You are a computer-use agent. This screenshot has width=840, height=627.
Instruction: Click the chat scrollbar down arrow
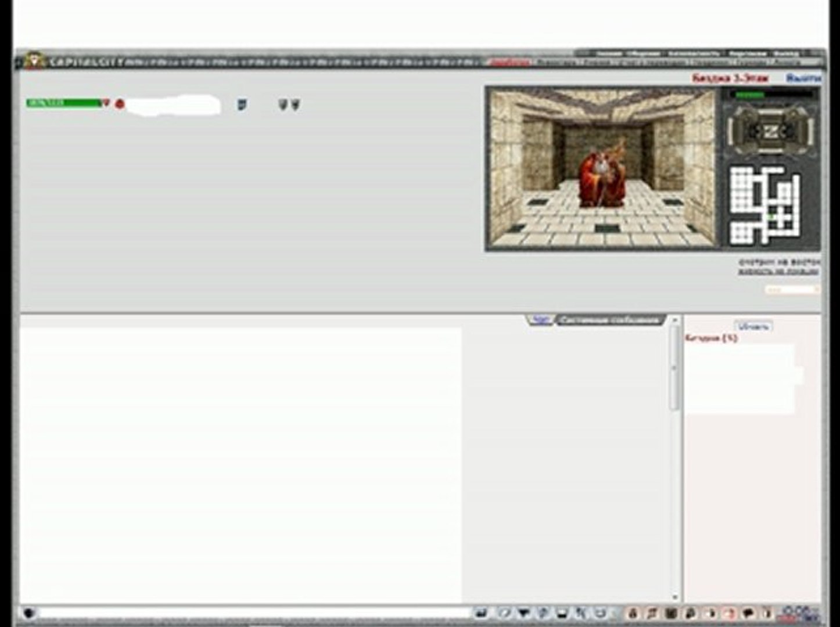pyautogui.click(x=674, y=597)
